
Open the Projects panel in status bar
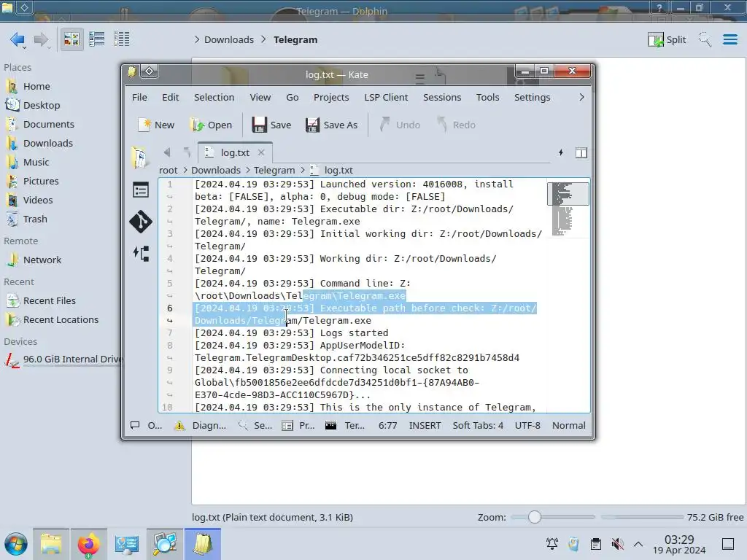298,425
